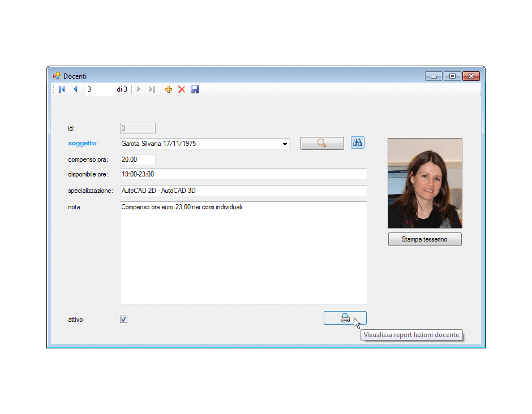This screenshot has width=532, height=414.
Task: Go to the previous record
Action: (75, 89)
